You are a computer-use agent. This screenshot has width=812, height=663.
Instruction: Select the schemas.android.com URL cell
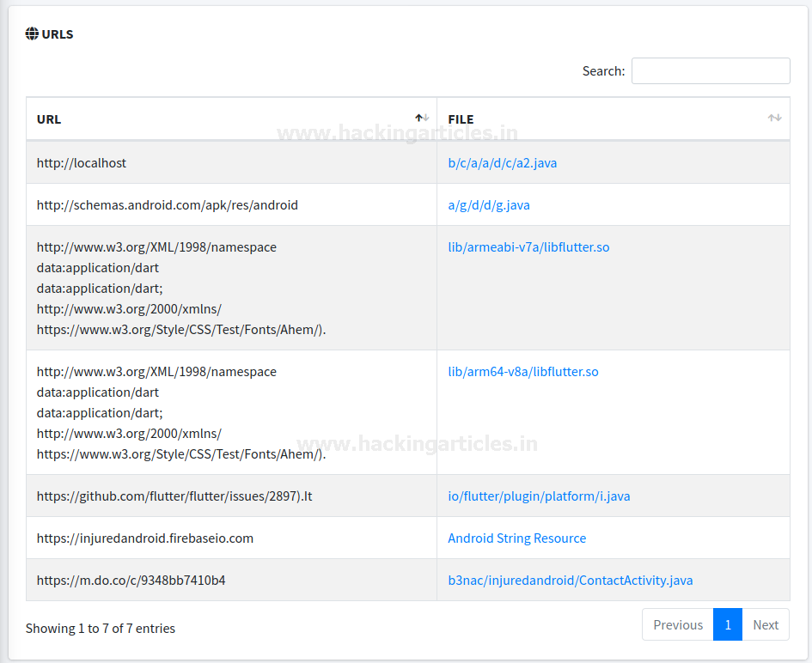167,205
